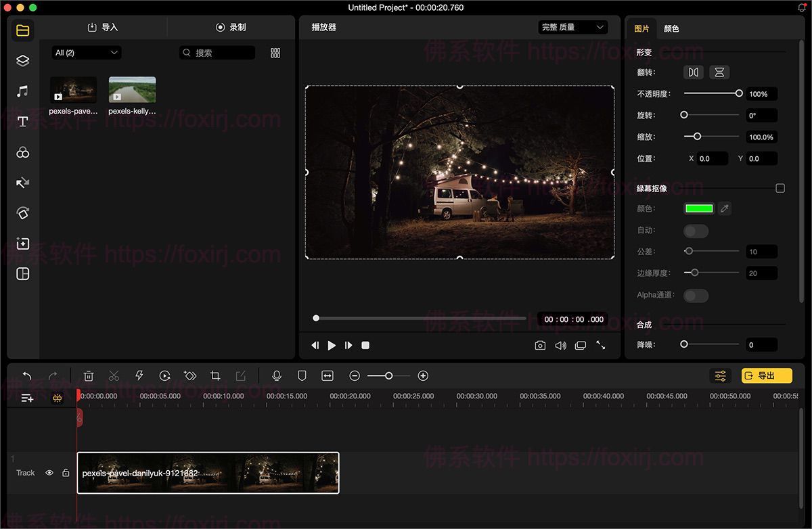The image size is (812, 529).
Task: Click the snapshot camera icon below the player
Action: [x=540, y=345]
